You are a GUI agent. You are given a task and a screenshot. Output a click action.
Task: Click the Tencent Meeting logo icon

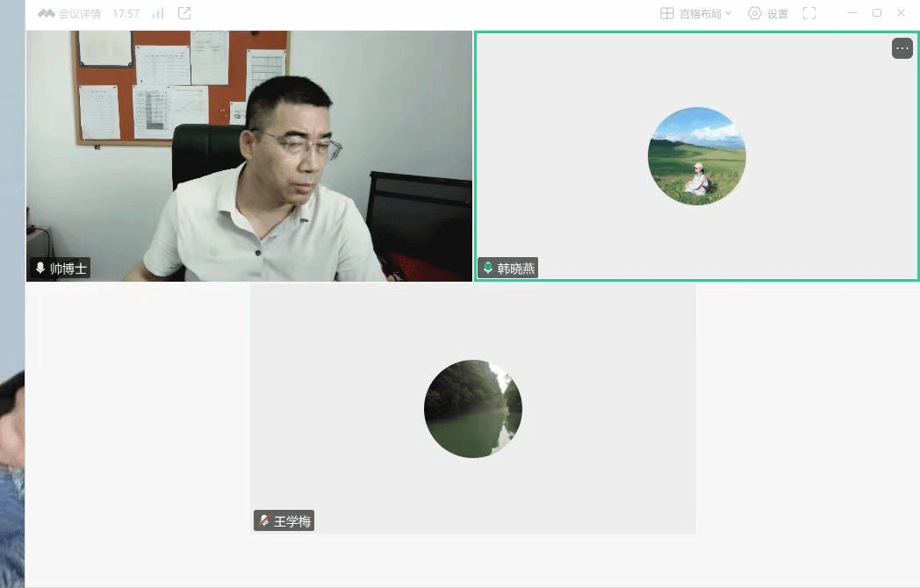(47, 14)
